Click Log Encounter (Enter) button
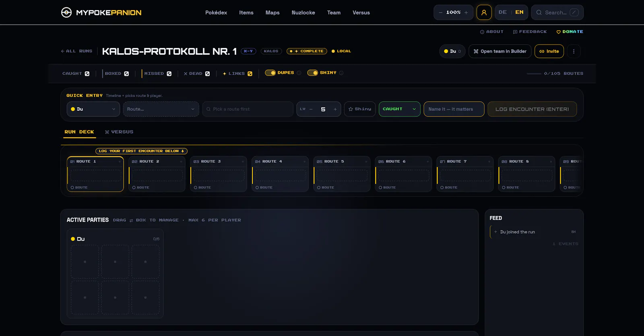644x336 pixels. click(x=532, y=109)
